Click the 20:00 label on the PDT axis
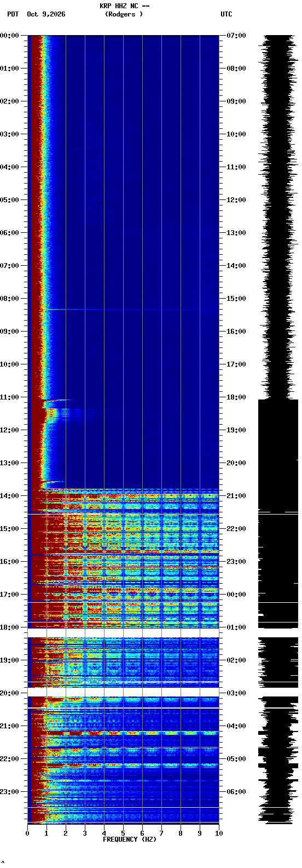The height and width of the screenshot is (868, 302). click(9, 693)
